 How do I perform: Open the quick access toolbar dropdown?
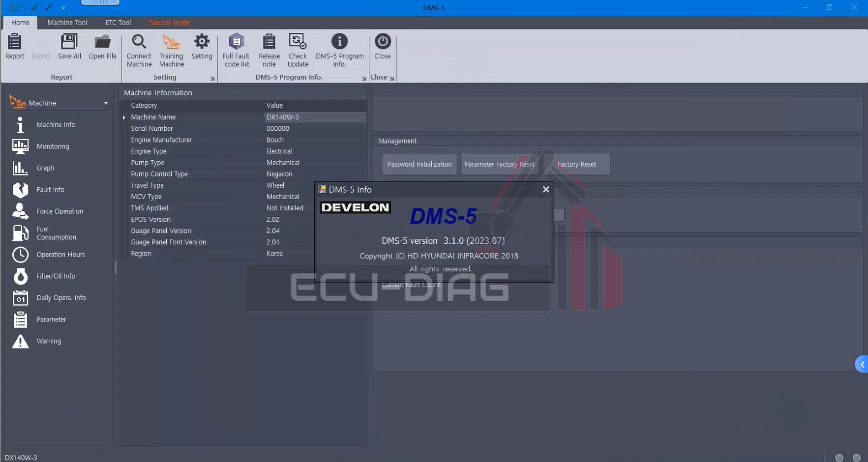(63, 7)
